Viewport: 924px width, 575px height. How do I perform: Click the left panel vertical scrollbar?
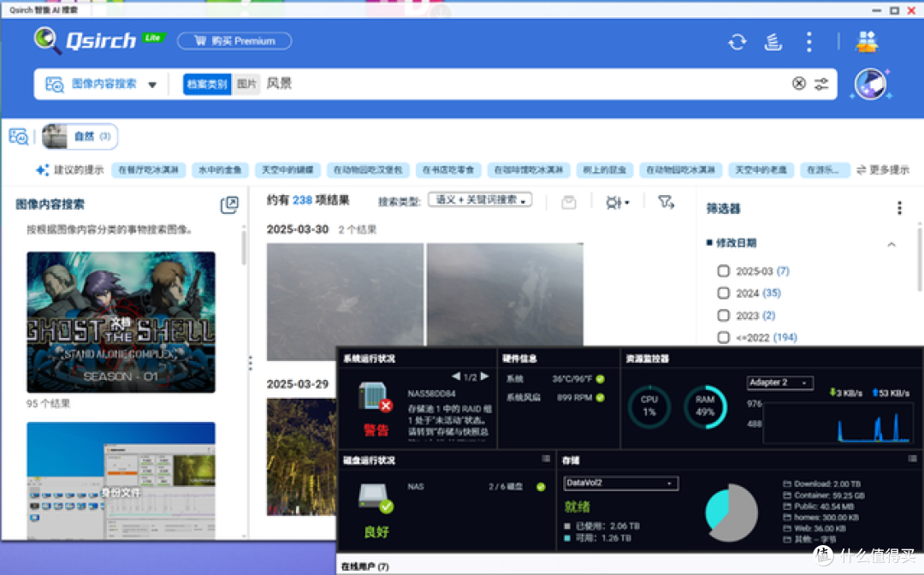(243, 247)
